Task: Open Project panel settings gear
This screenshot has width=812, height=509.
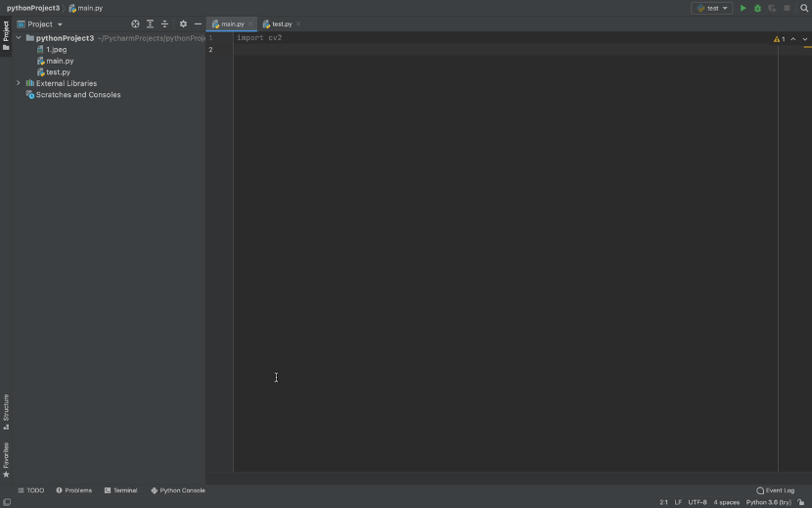Action: tap(183, 23)
